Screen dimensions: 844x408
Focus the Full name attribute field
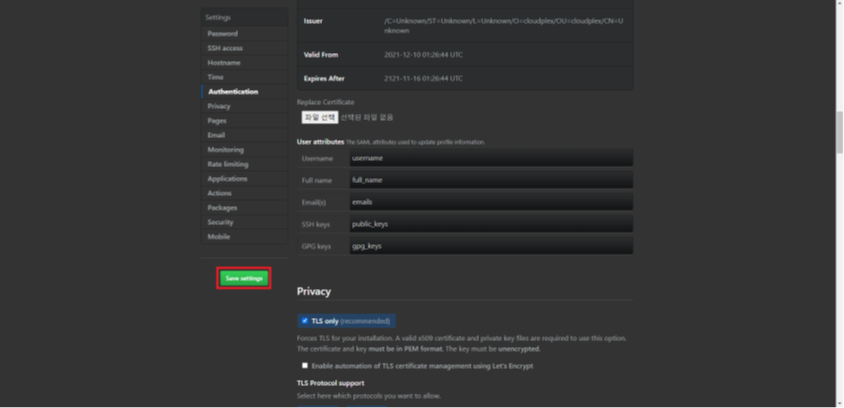tap(490, 180)
